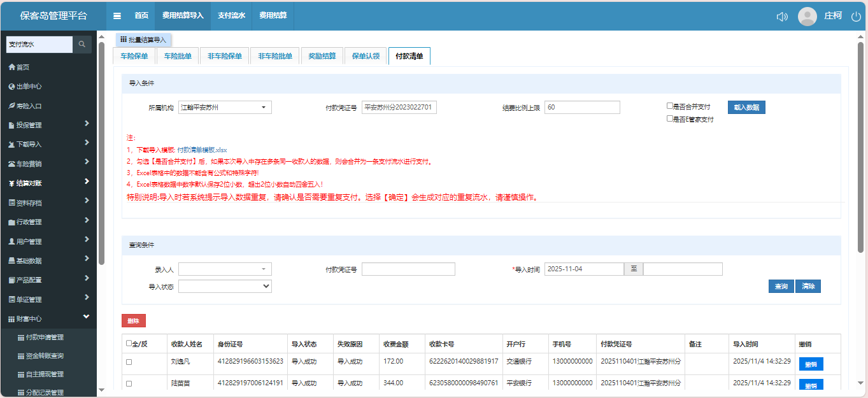
Task: Enable the 是否合并支付 checkbox
Action: point(670,106)
